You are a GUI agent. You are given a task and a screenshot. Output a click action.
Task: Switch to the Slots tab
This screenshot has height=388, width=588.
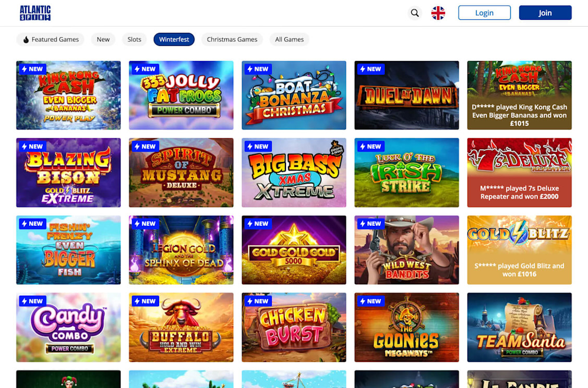point(134,39)
